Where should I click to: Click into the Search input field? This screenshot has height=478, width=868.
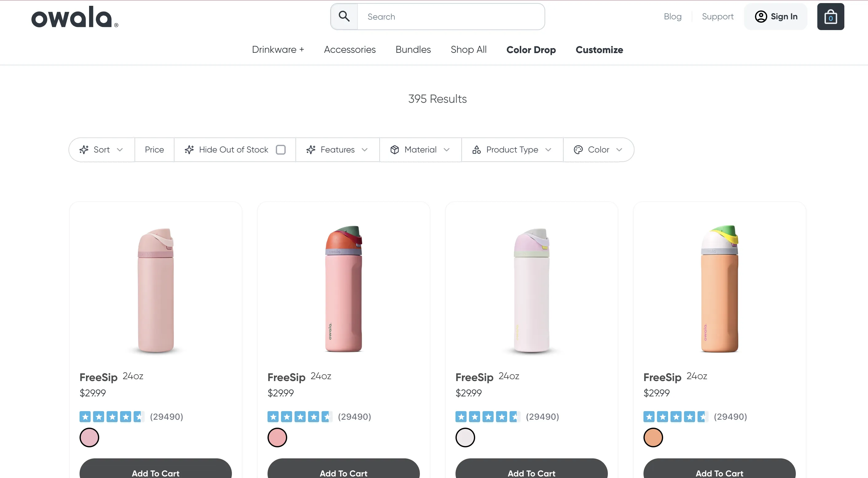(451, 17)
